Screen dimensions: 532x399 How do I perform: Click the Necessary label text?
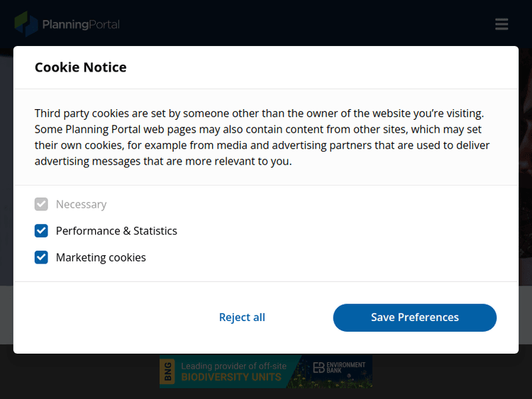tap(81, 204)
